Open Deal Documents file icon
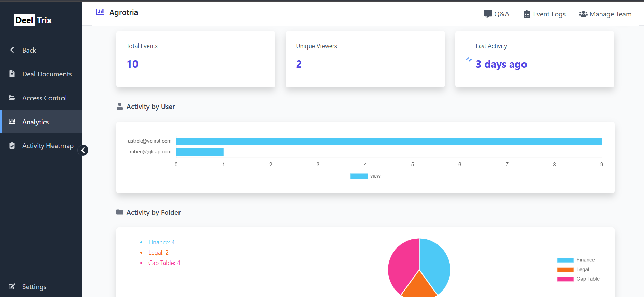The width and height of the screenshot is (644, 297). (x=12, y=74)
